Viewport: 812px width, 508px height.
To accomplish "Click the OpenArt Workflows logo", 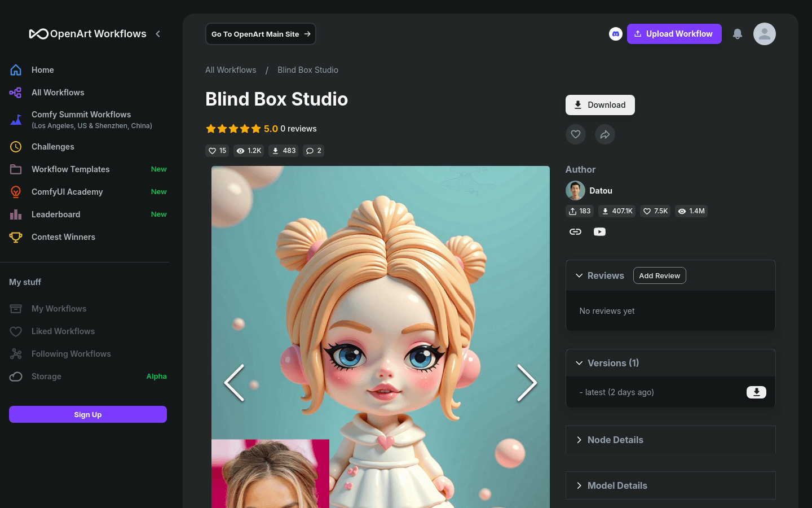I will click(x=87, y=34).
